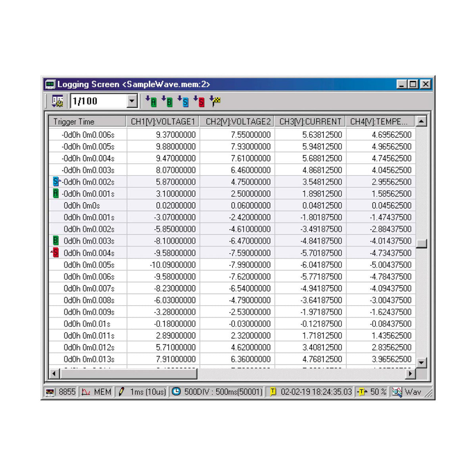Click the vertical scrollbar thumb
Screen dimensions: 476x476
point(421,243)
